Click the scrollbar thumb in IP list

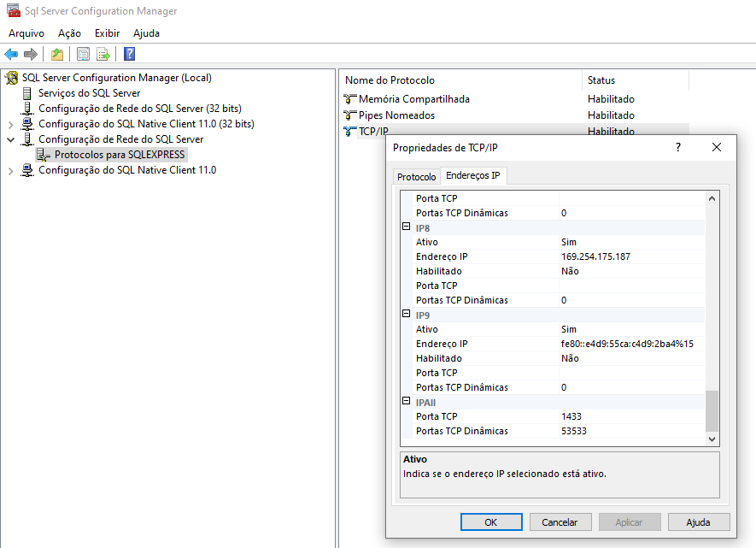click(x=712, y=411)
